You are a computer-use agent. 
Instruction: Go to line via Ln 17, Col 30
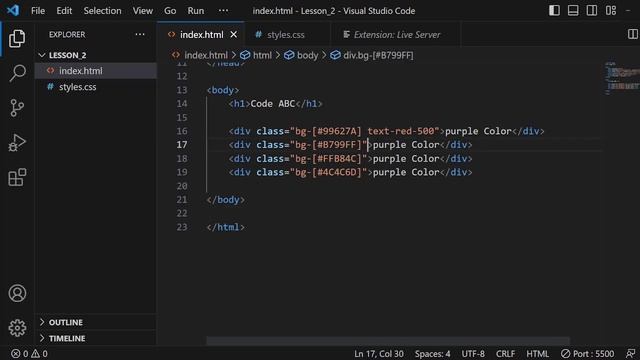point(378,353)
